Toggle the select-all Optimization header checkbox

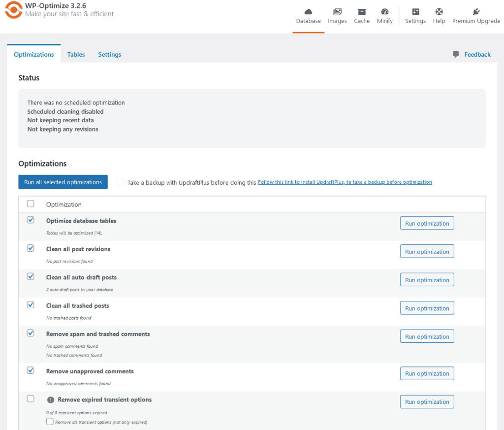[x=31, y=203]
